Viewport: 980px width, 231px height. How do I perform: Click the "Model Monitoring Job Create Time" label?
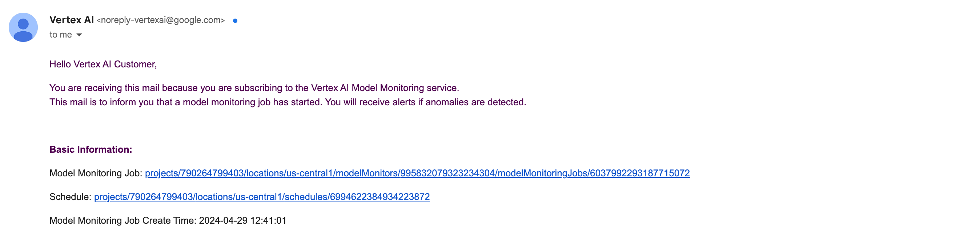pyautogui.click(x=123, y=221)
